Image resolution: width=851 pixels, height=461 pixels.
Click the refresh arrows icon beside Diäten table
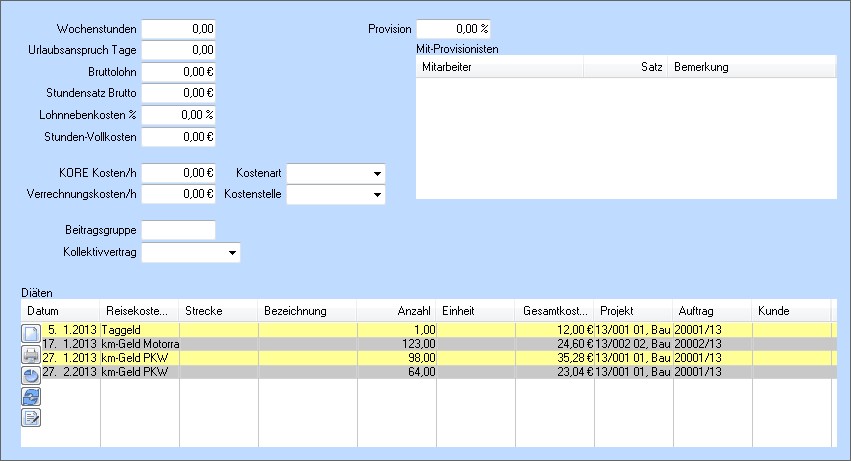31,396
